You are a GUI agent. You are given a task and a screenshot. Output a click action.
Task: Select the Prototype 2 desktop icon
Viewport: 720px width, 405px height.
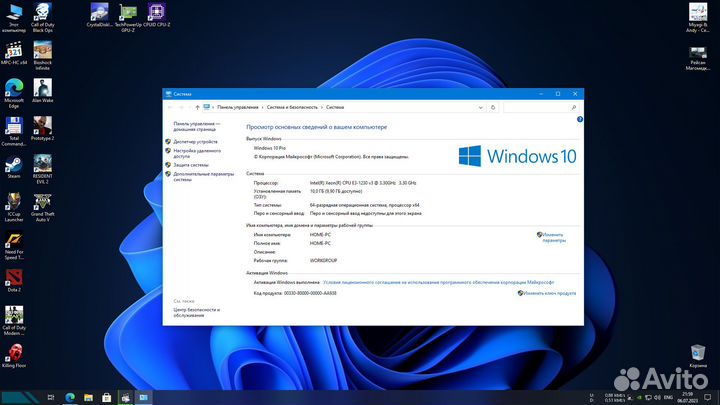click(x=43, y=129)
